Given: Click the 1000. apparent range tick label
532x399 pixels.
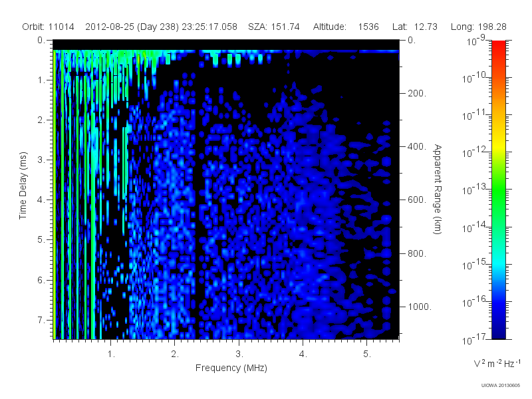Looking at the screenshot, I should pyautogui.click(x=420, y=307).
